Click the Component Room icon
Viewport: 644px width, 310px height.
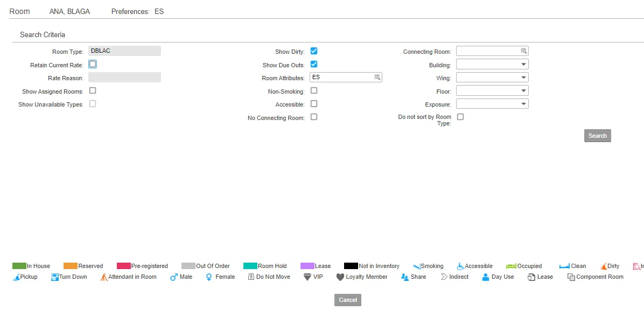tap(571, 277)
